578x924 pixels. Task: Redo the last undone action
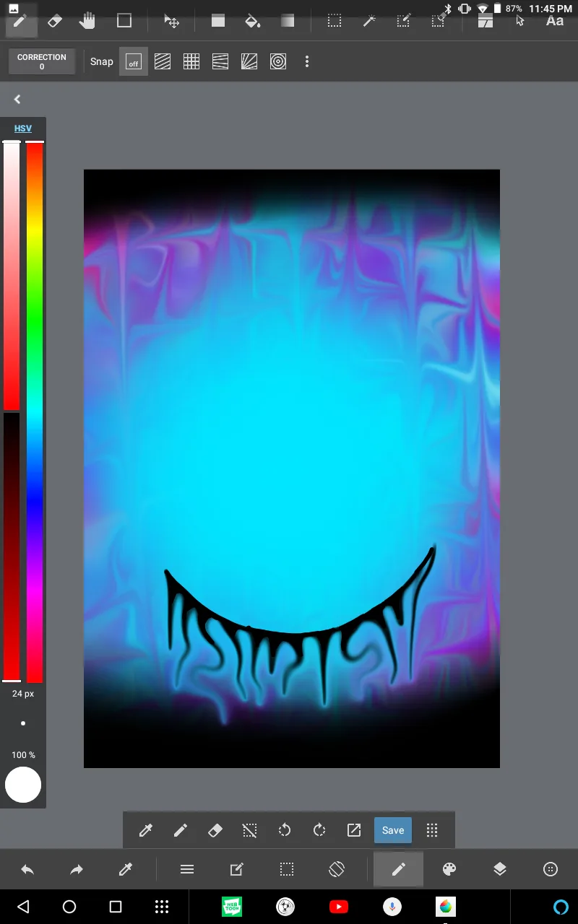77,870
